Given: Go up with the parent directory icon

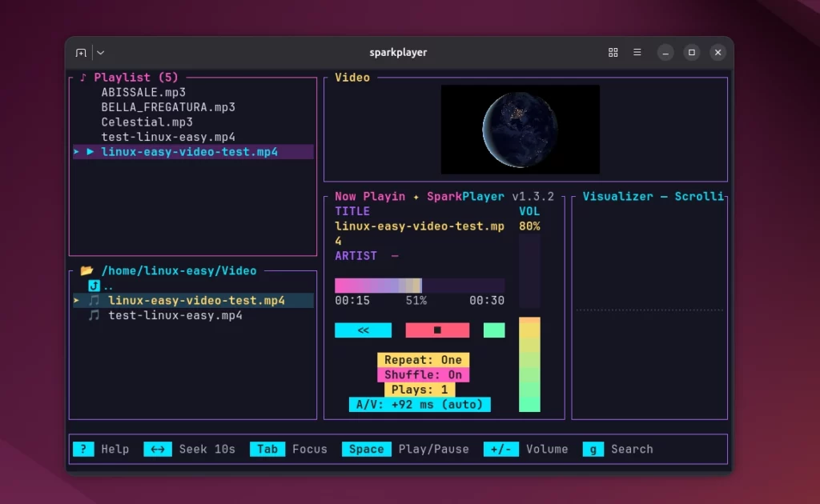Looking at the screenshot, I should coord(94,286).
